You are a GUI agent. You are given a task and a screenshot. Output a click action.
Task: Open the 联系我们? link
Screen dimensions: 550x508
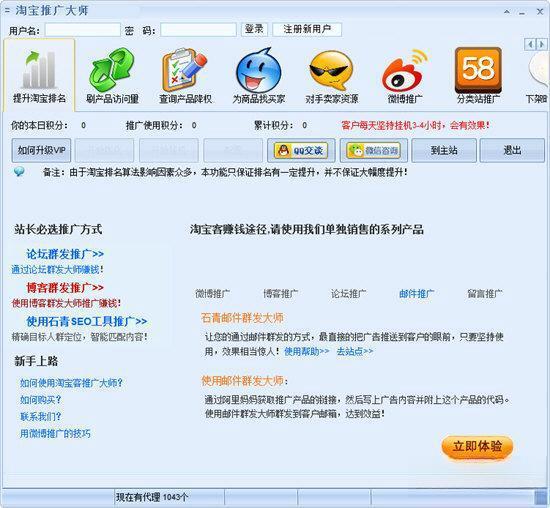41,416
